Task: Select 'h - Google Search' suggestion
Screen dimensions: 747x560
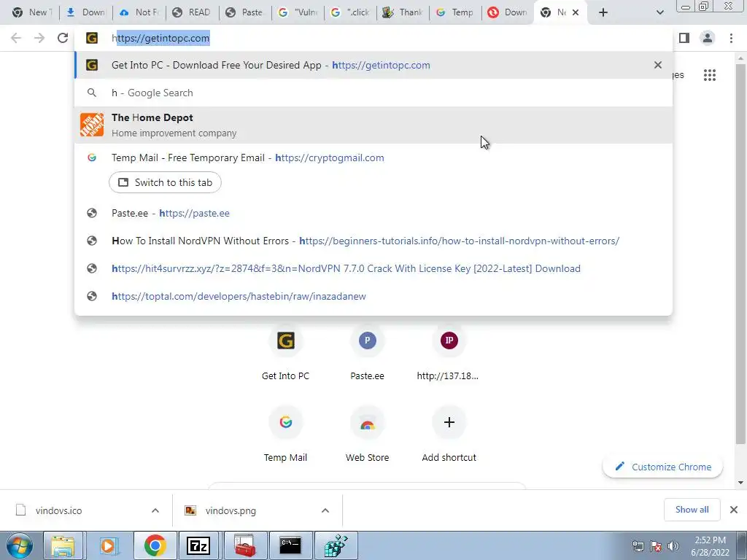Action: coord(373,93)
